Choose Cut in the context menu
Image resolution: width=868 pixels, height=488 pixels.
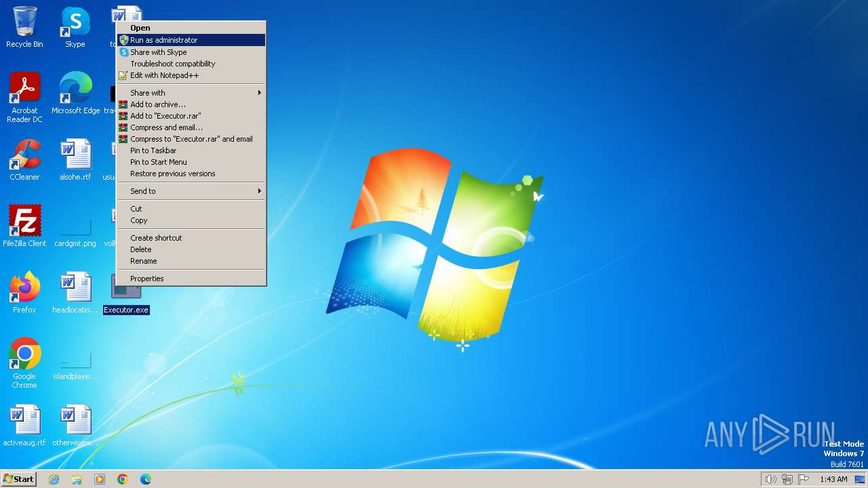coord(191,209)
